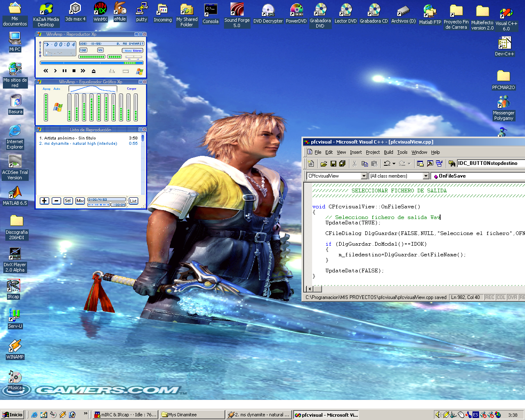Switch to mIRC & IRcap taskbar button
Screen dimensions: 525x420
click(x=125, y=415)
